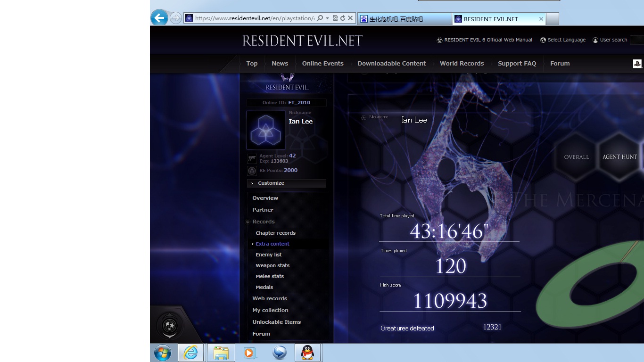Image resolution: width=644 pixels, height=362 pixels.
Task: Click the total time played 43:16'46"
Action: 449,231
